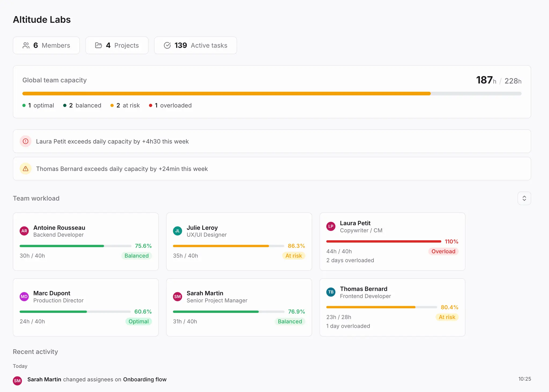Click the Optimal badge on Marc Dupont
This screenshot has height=392, width=549.
139,321
